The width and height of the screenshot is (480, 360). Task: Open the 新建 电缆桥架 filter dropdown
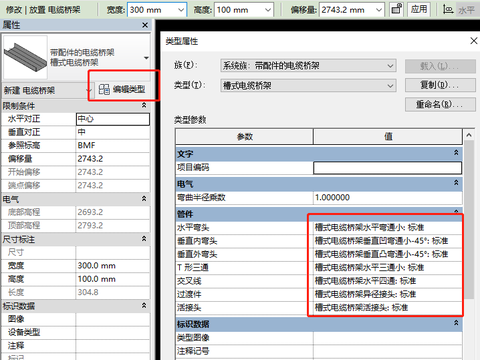tap(89, 90)
